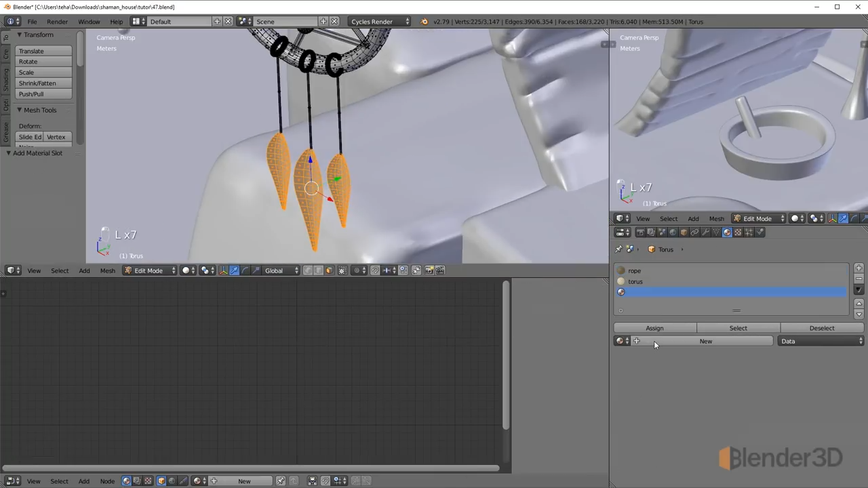The height and width of the screenshot is (488, 868).
Task: Open the Cycles Render engine dropdown
Action: [380, 22]
